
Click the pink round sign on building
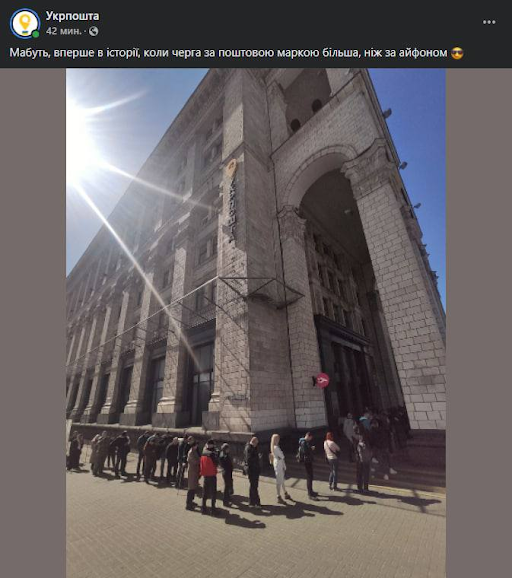[323, 380]
